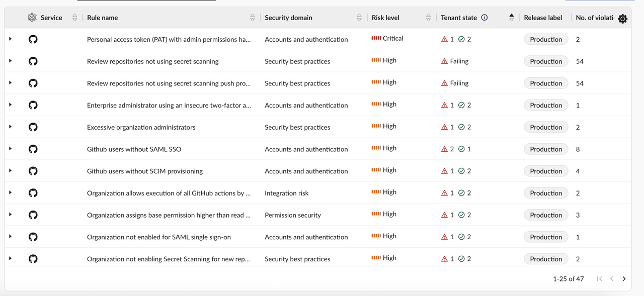Screen dimensions: 644x296
Task: Sort by Risk level column arrows
Action: pos(429,18)
